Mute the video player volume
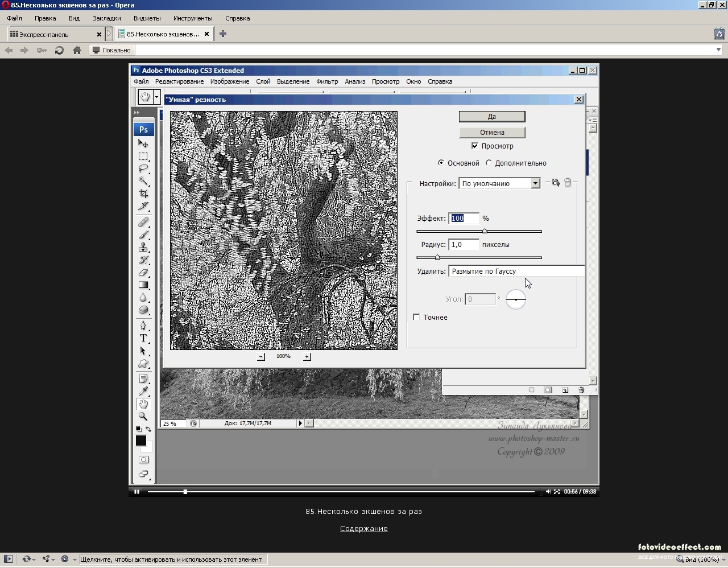This screenshot has height=568, width=728. point(548,492)
